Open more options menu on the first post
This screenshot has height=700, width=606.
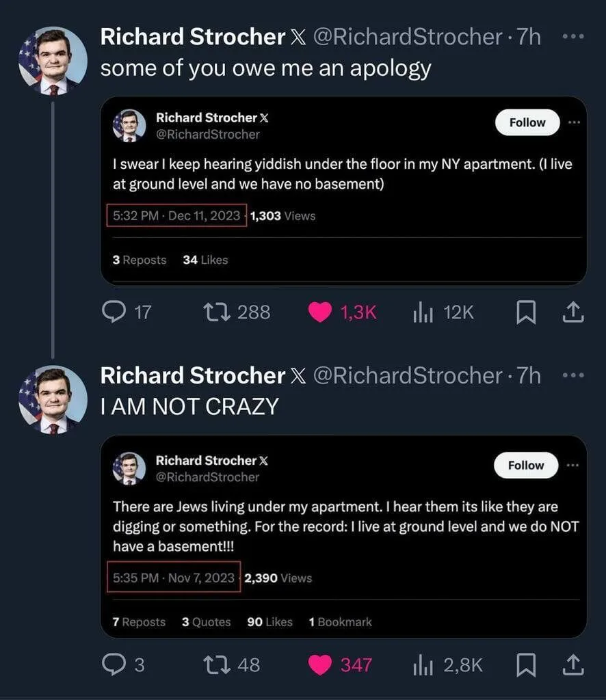[573, 37]
